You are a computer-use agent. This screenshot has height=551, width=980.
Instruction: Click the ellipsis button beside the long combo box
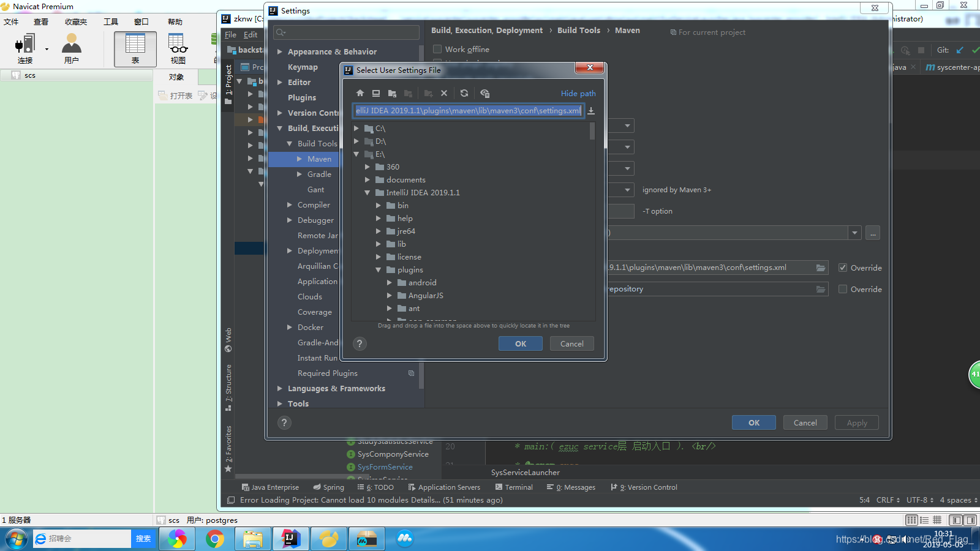873,233
